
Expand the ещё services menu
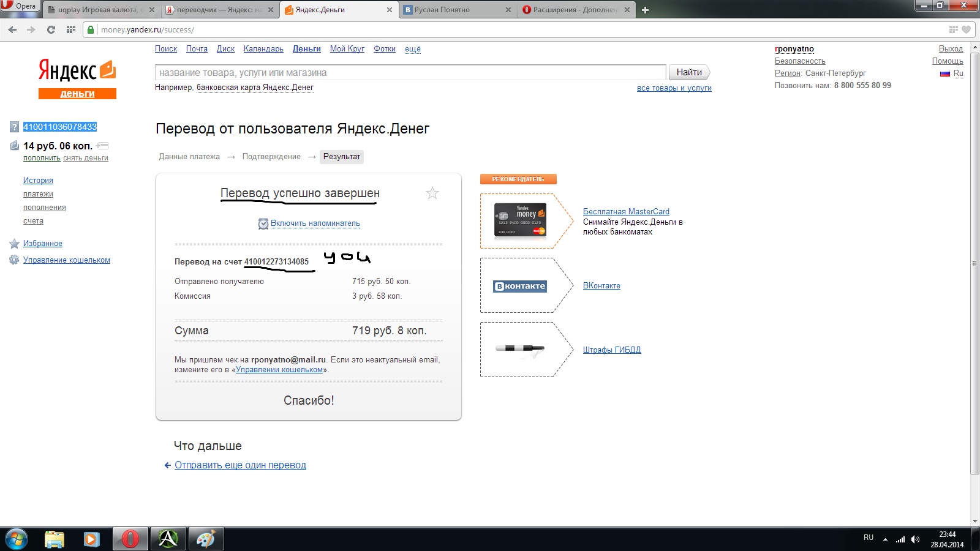pyautogui.click(x=413, y=49)
